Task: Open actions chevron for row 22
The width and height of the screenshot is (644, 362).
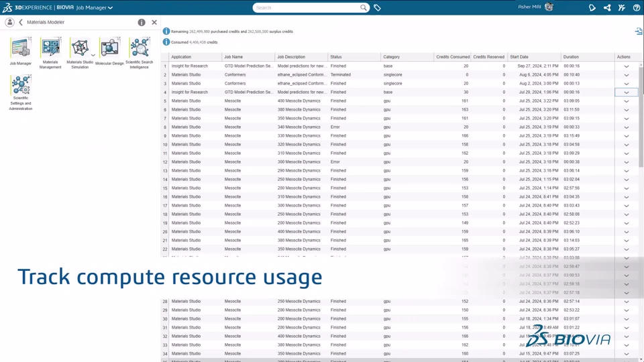Action: pyautogui.click(x=627, y=249)
